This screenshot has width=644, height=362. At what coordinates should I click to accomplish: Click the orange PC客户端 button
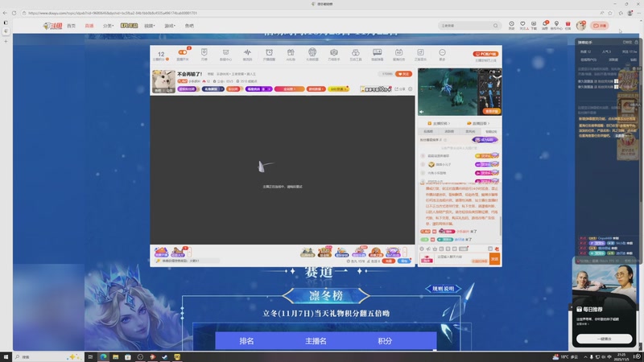click(x=485, y=54)
